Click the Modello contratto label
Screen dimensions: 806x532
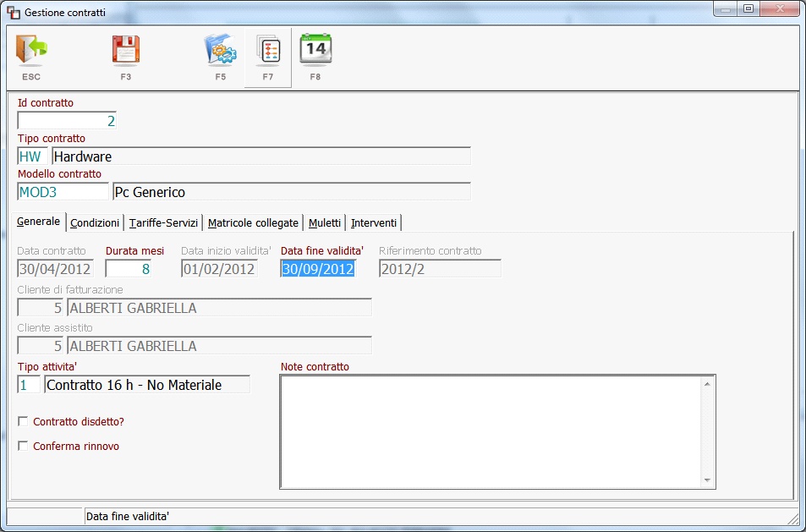click(60, 173)
